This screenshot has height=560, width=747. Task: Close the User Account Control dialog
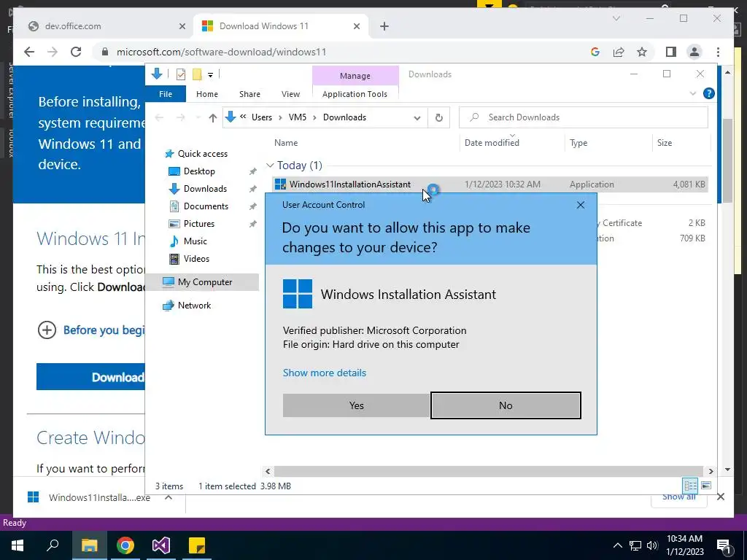pyautogui.click(x=580, y=205)
